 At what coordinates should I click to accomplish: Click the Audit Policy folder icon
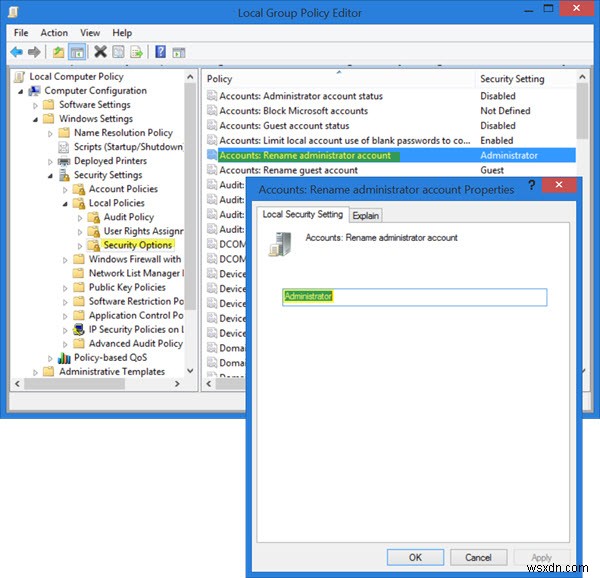(x=94, y=217)
